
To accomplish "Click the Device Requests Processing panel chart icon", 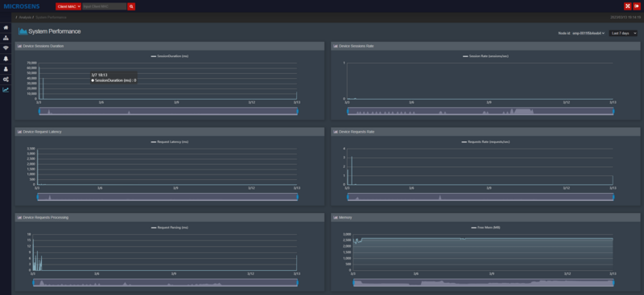I will [19, 217].
